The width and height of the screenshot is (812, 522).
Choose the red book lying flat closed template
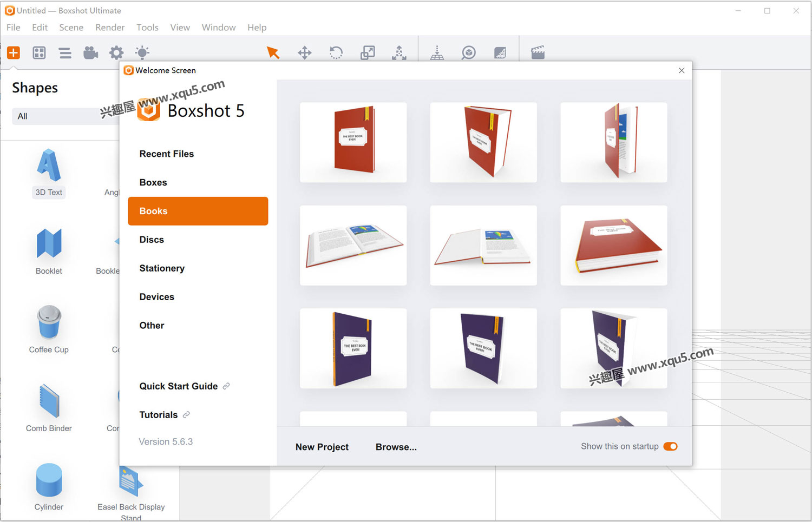(614, 245)
